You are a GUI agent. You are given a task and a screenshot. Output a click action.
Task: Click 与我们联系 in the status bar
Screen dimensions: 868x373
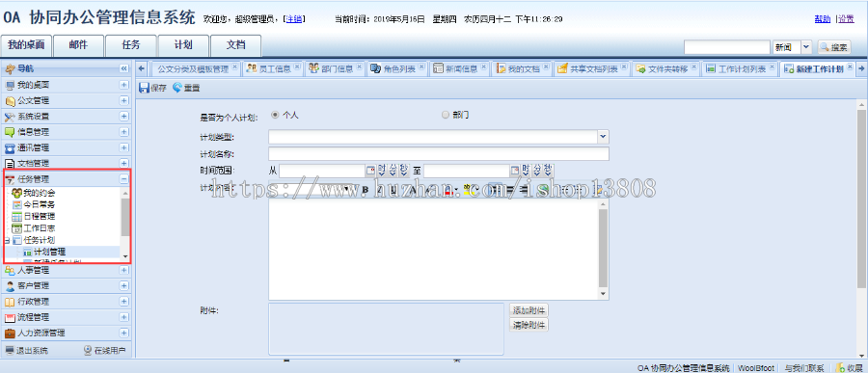pos(804,368)
